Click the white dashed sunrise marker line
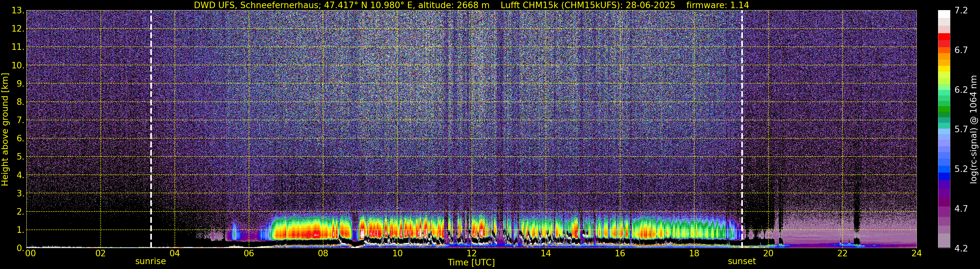 [151, 129]
